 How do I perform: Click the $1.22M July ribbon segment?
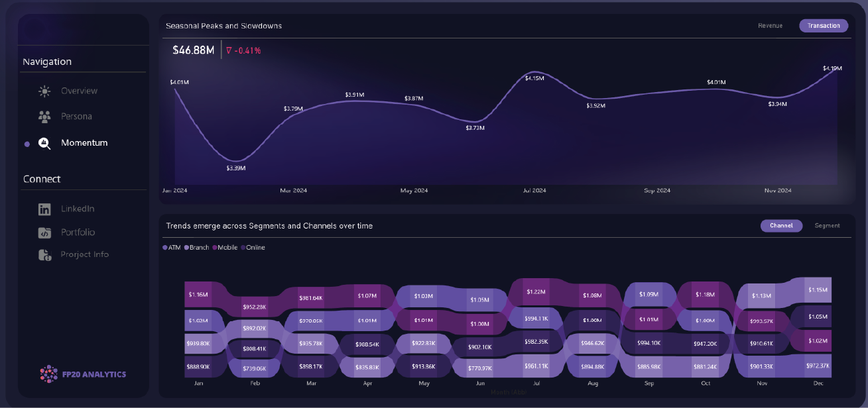click(536, 292)
